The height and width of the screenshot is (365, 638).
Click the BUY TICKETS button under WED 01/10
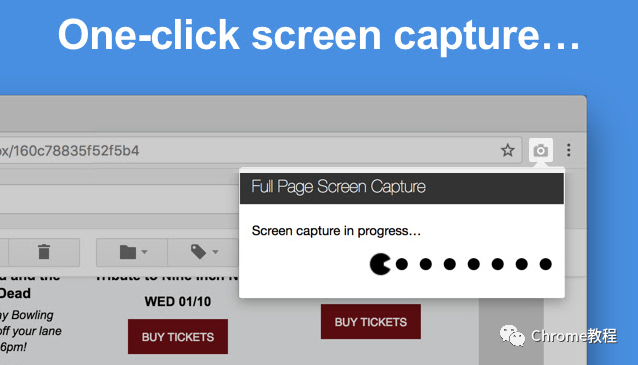tap(178, 337)
